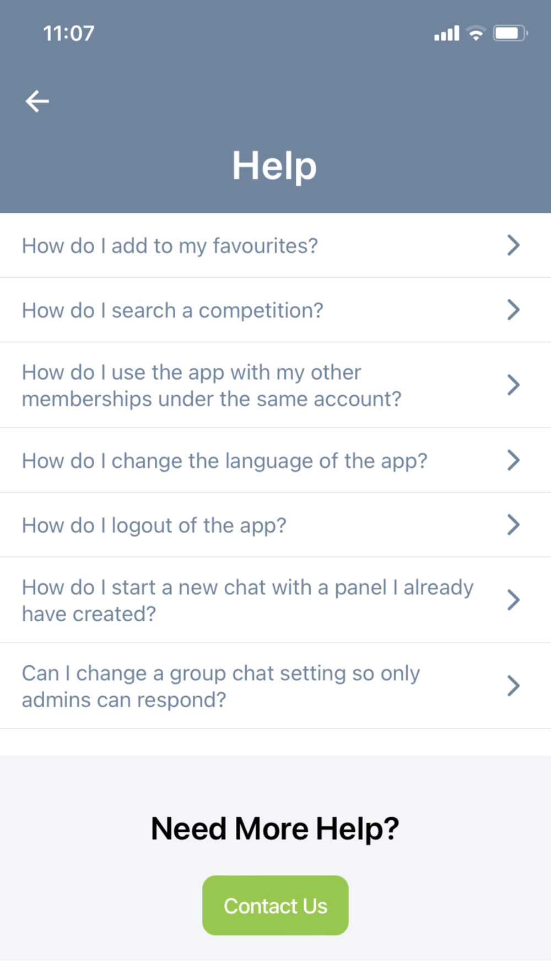
Task: Open chevron for other memberships question
Action: (513, 385)
